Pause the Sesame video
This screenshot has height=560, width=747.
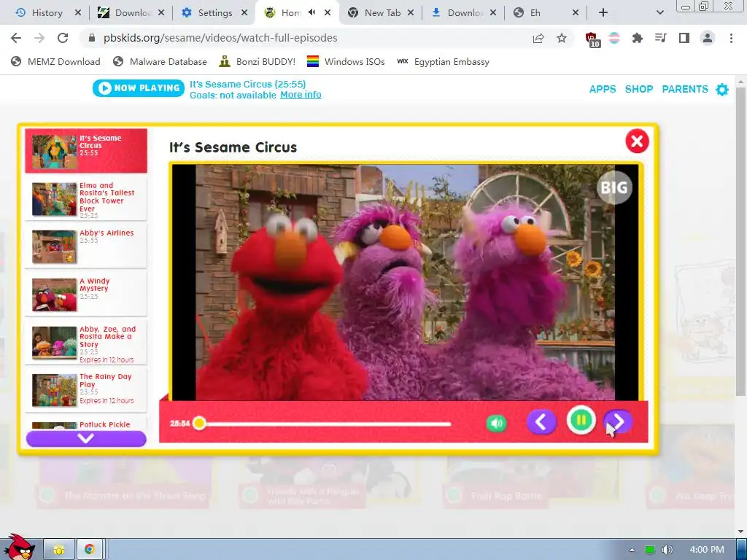[x=581, y=420]
